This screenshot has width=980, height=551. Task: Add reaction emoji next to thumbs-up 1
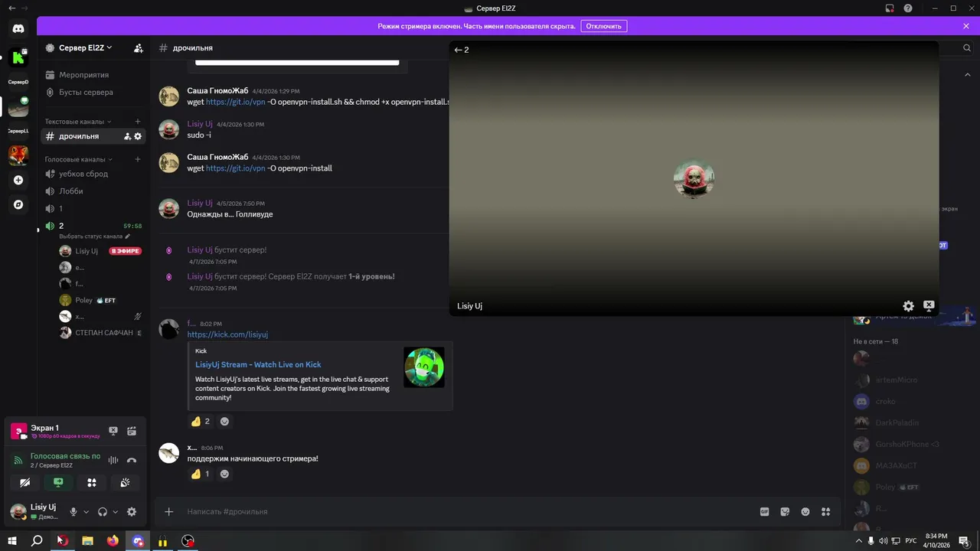(224, 474)
